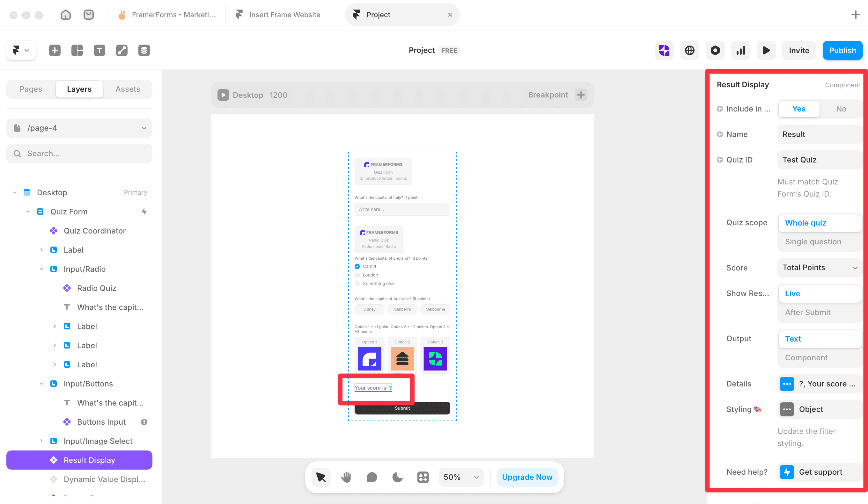Click warning icon on Buttons Input layer
This screenshot has height=504, width=868.
click(144, 422)
